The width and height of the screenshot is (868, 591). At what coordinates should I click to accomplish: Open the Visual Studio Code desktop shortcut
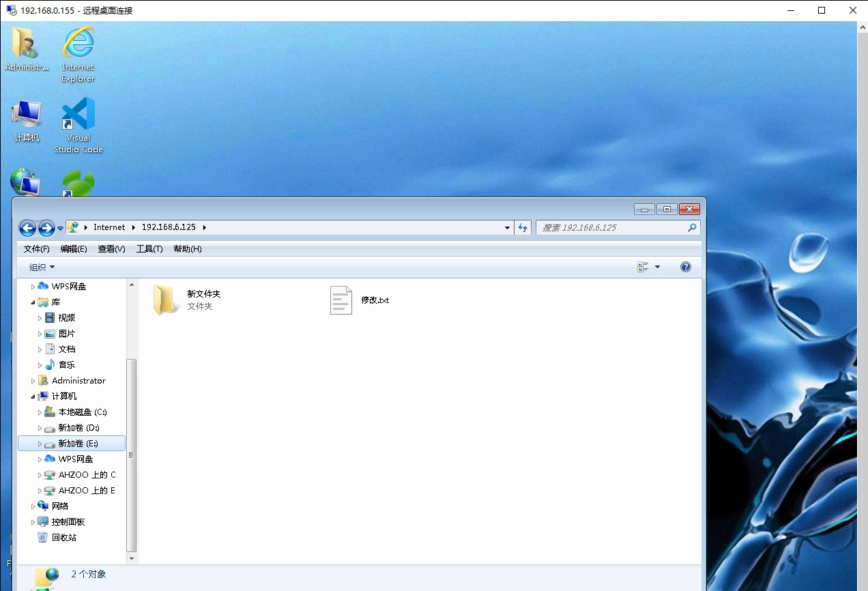coord(78,115)
